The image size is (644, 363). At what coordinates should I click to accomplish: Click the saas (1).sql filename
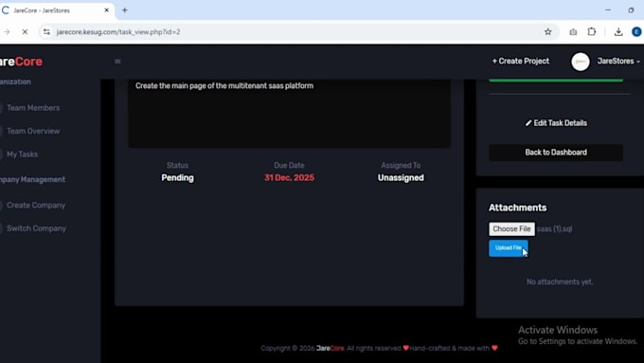tap(554, 228)
